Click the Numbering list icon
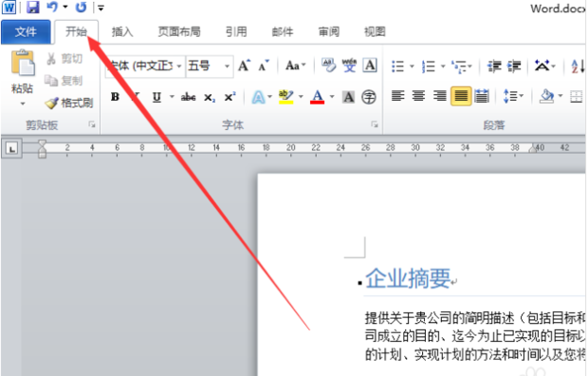Viewport: 588px width, 376px height. coord(429,66)
